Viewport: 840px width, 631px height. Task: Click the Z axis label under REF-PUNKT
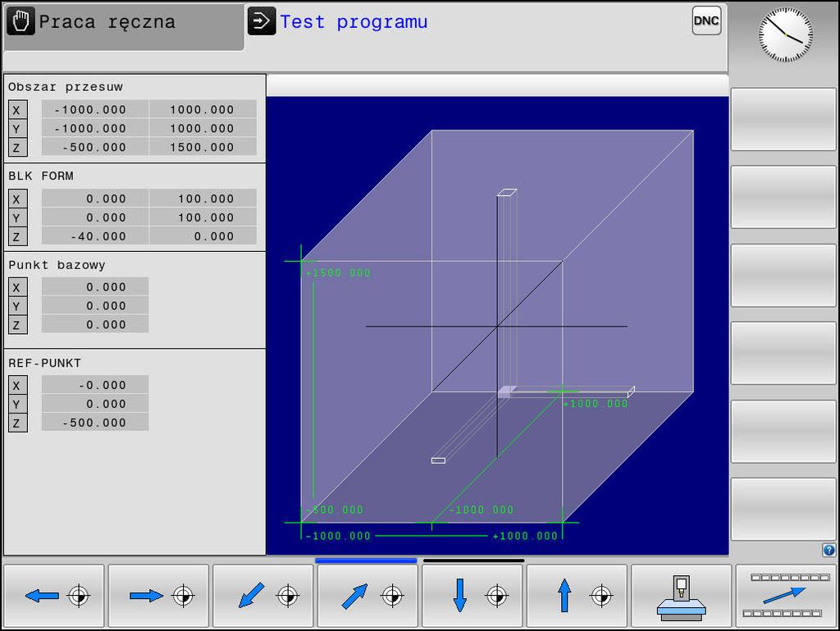[x=18, y=423]
